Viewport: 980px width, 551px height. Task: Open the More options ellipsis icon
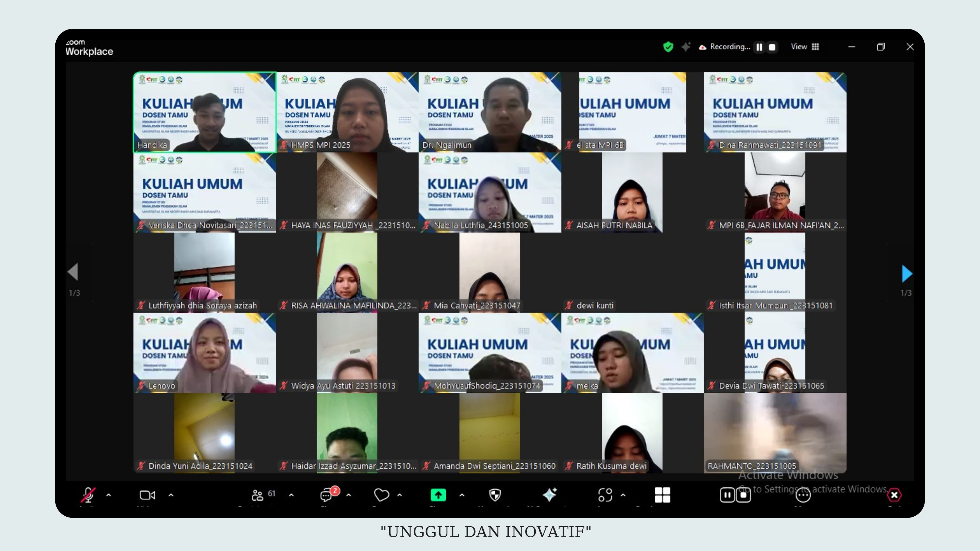coord(803,495)
